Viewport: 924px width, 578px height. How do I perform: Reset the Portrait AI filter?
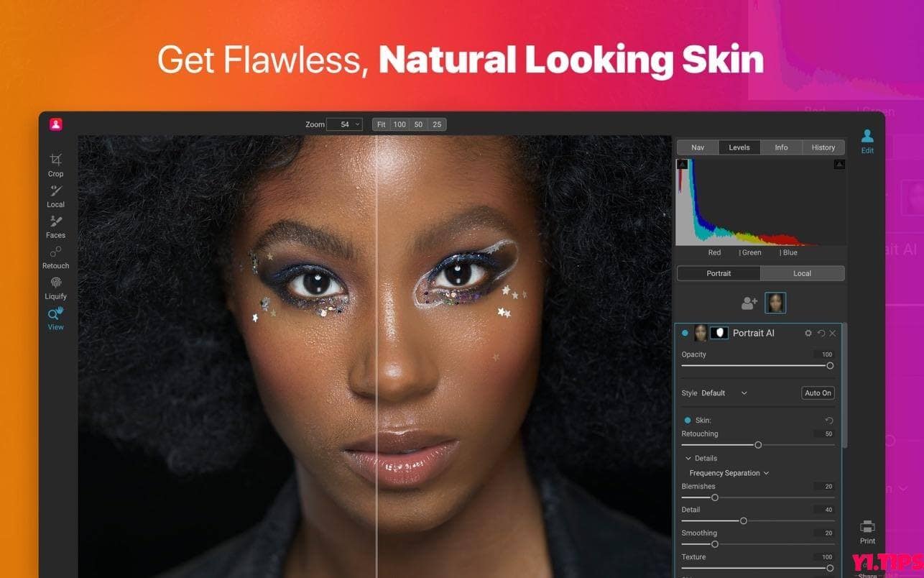[x=821, y=333]
